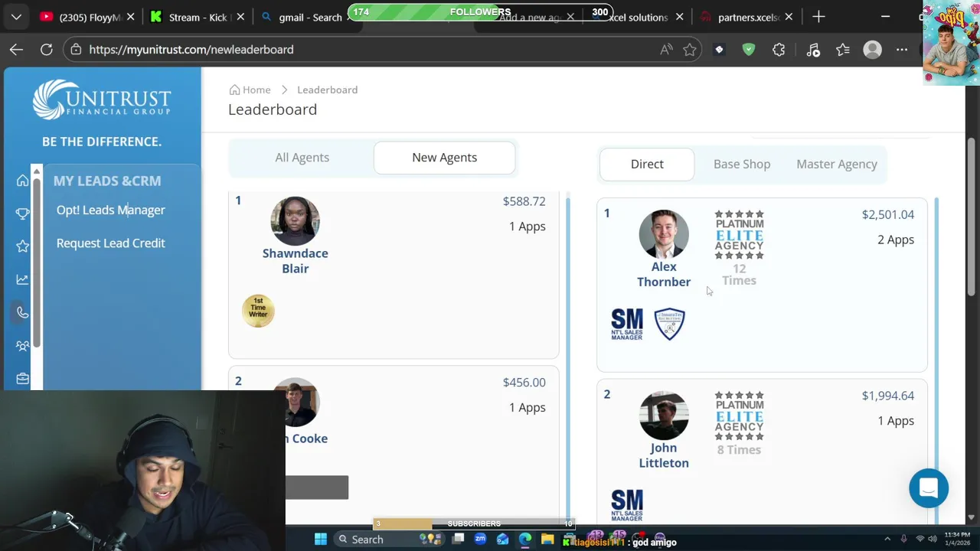
Task: Click Alex Thornber's profile photo
Action: tap(664, 234)
